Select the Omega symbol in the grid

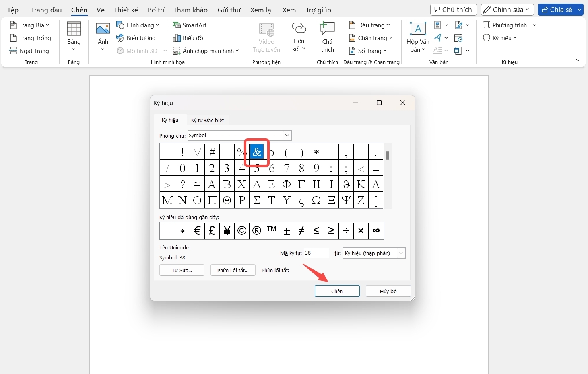coord(316,200)
